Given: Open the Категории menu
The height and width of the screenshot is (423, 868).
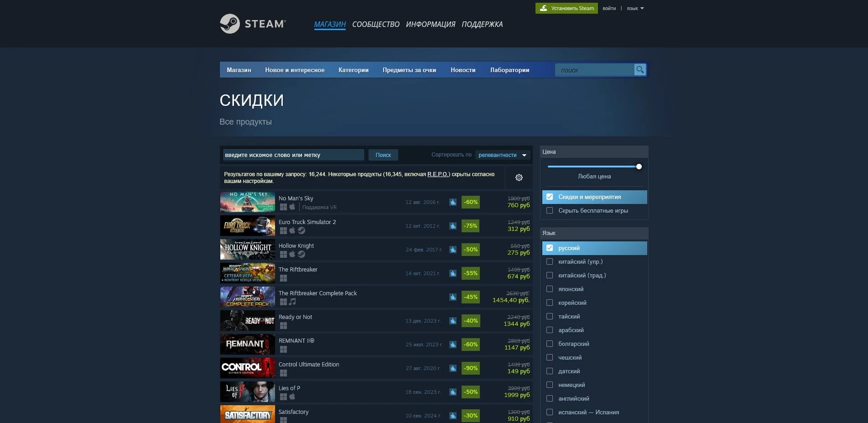Looking at the screenshot, I should (x=353, y=70).
